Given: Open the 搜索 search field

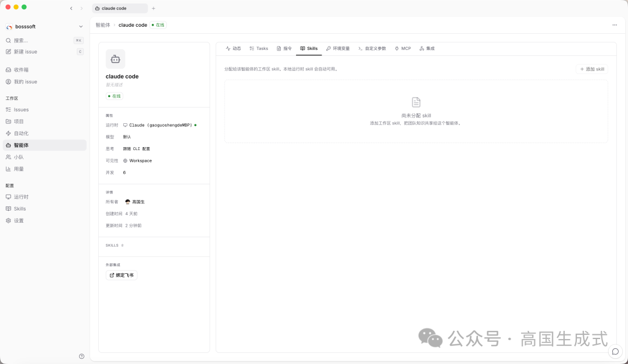Looking at the screenshot, I should click(x=44, y=41).
